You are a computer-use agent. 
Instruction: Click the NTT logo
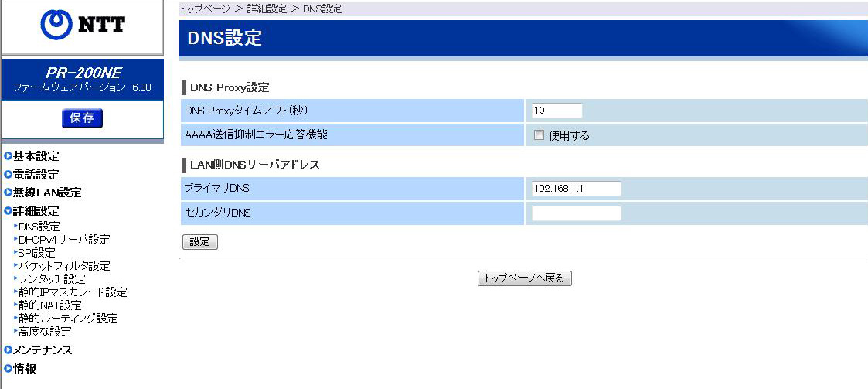(82, 26)
